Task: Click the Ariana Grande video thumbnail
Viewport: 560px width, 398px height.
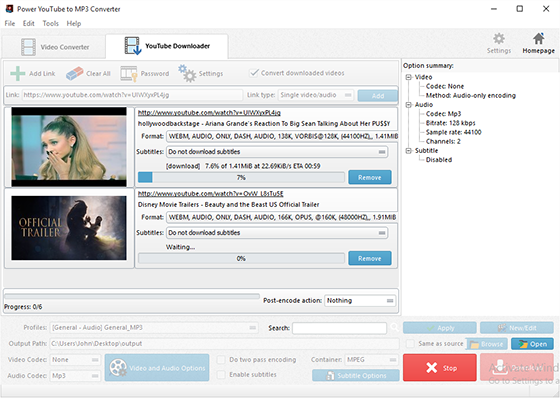Action: click(x=69, y=147)
